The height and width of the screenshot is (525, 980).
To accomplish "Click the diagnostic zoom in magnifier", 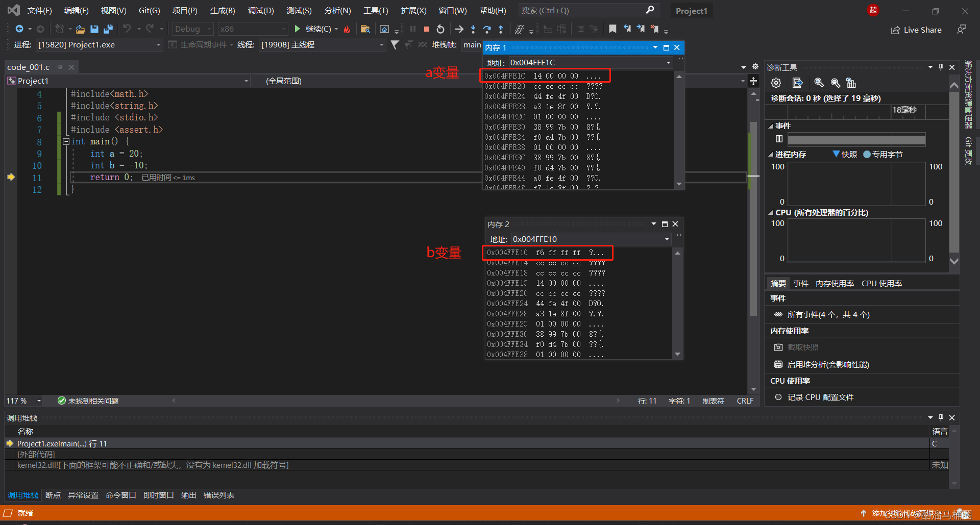I will [819, 83].
